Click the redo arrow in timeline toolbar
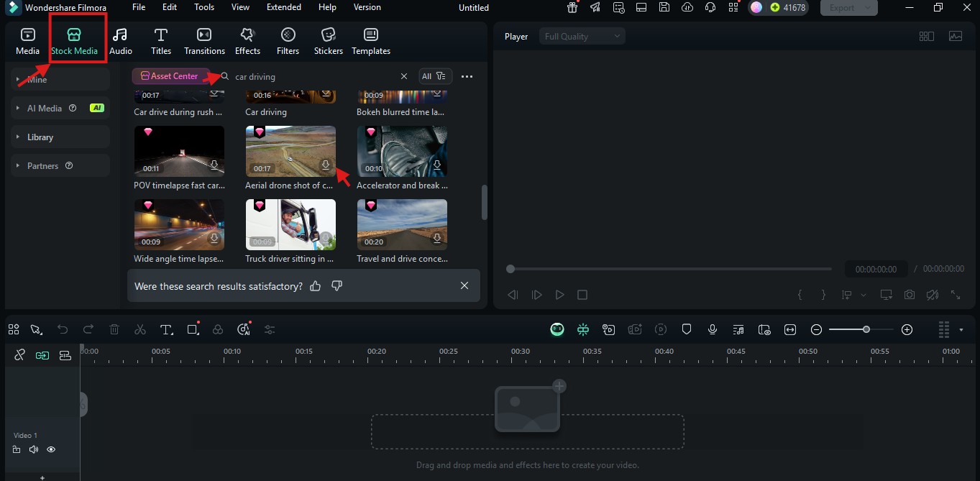 tap(88, 329)
